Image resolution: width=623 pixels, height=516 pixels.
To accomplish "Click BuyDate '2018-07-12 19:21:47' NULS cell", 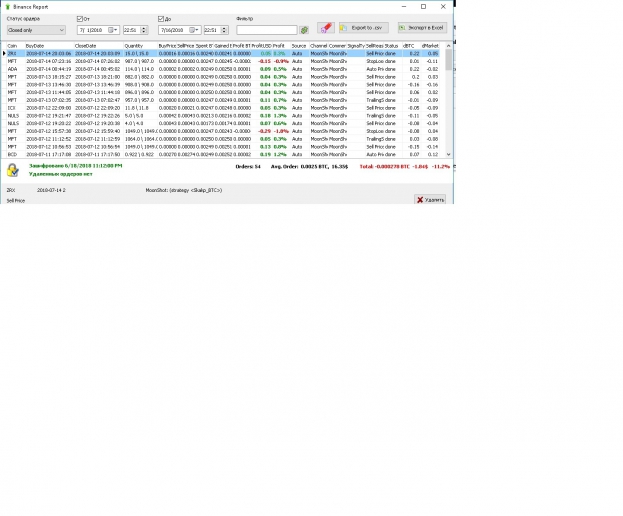I will coord(49,116).
